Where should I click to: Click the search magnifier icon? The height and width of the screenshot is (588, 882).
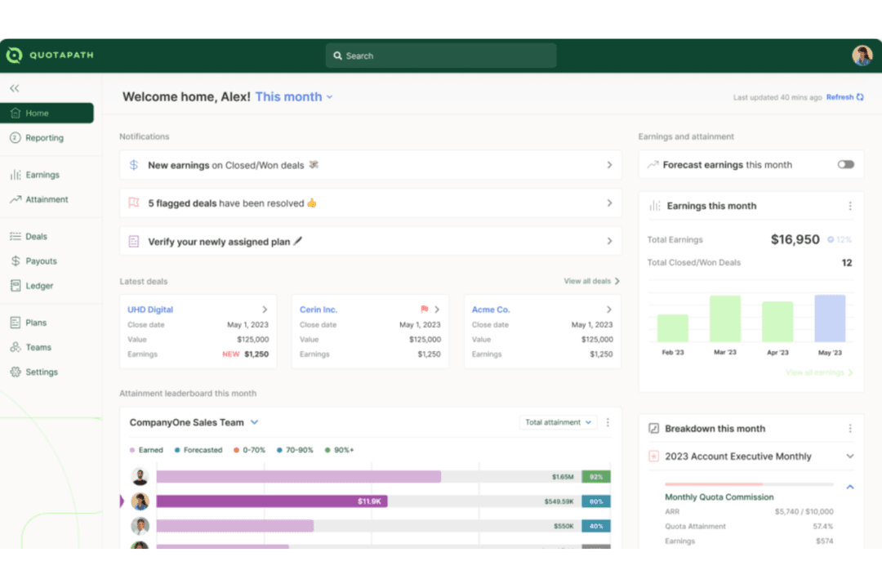(x=337, y=56)
